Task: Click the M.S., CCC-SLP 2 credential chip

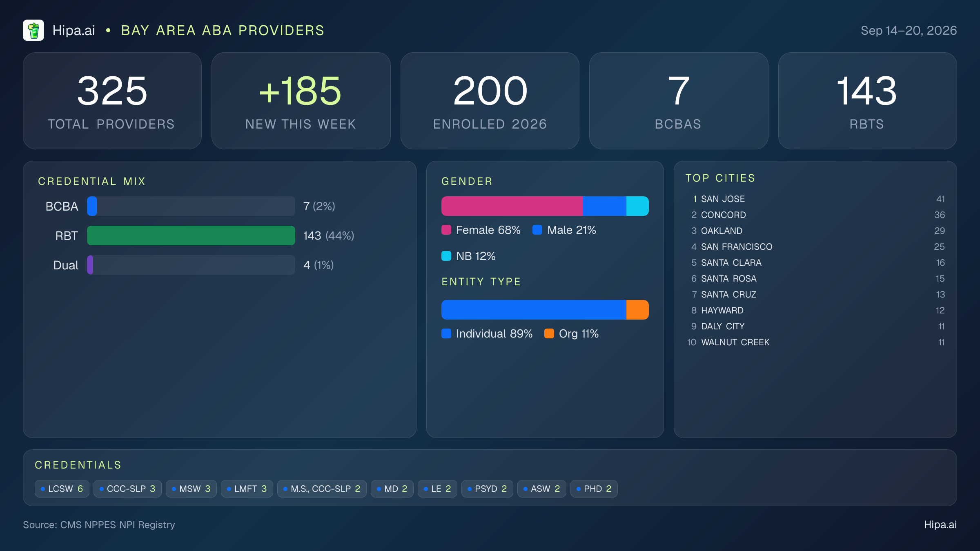Action: point(322,489)
